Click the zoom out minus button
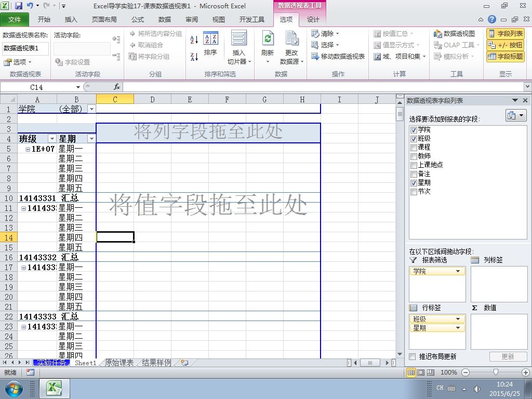 tap(465, 373)
